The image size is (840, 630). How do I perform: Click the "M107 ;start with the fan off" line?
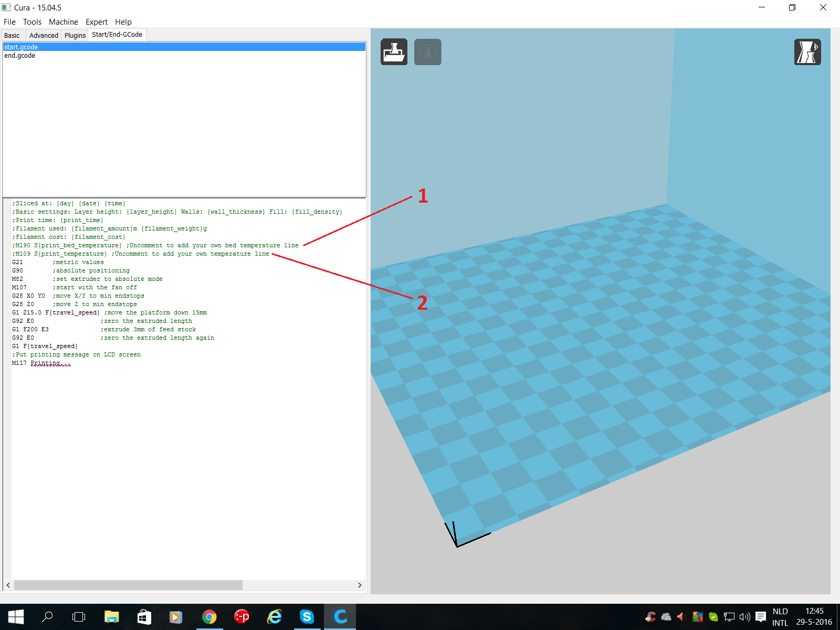tap(75, 287)
